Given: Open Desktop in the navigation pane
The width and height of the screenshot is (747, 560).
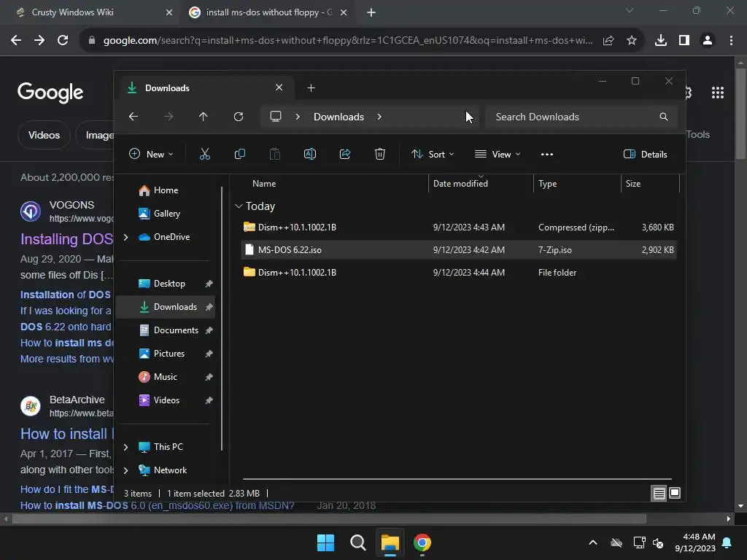Looking at the screenshot, I should [x=165, y=284].
